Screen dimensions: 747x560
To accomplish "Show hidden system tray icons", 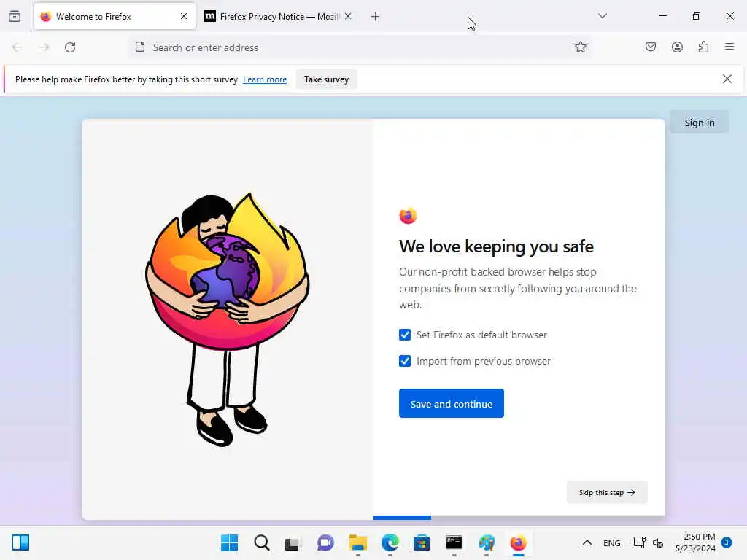I will (587, 542).
